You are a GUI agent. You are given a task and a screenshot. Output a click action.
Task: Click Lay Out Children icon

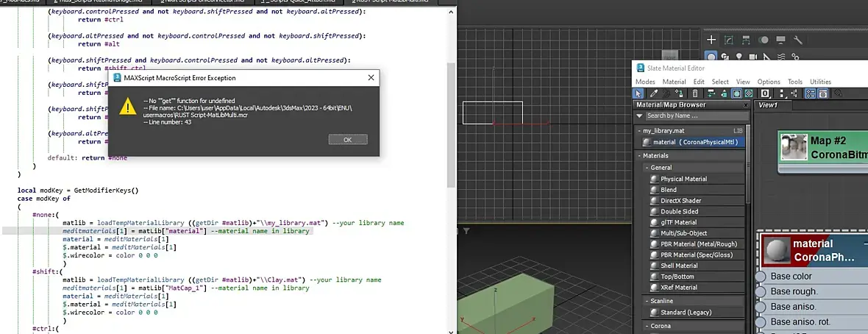point(794,93)
